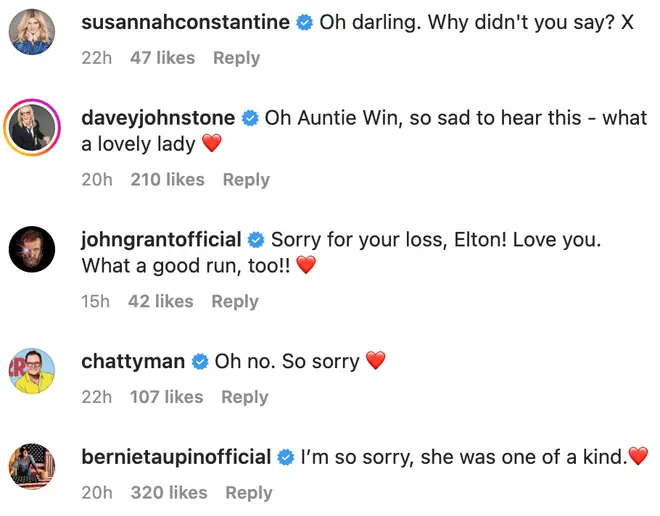Open susannahconstantine's profile picture

tap(32, 32)
